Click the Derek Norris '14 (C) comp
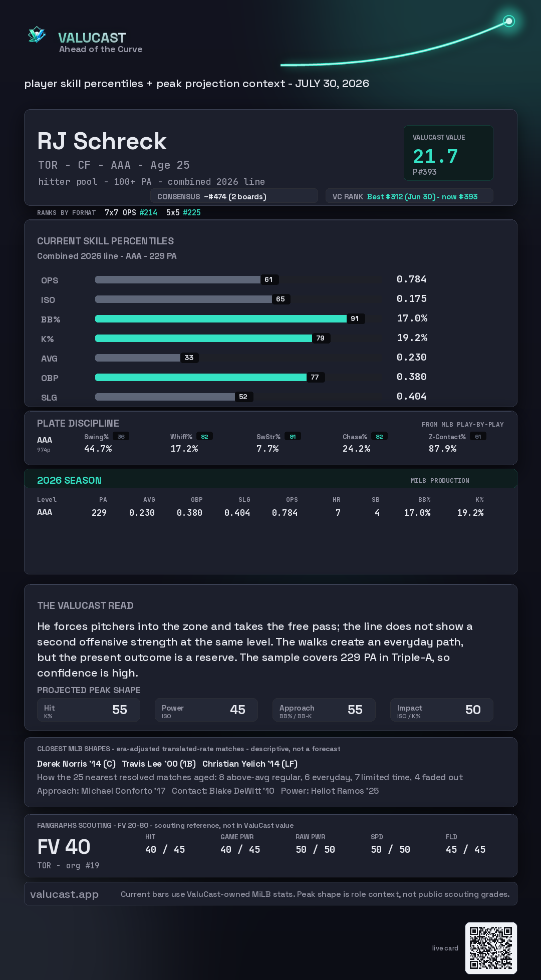 [x=76, y=764]
